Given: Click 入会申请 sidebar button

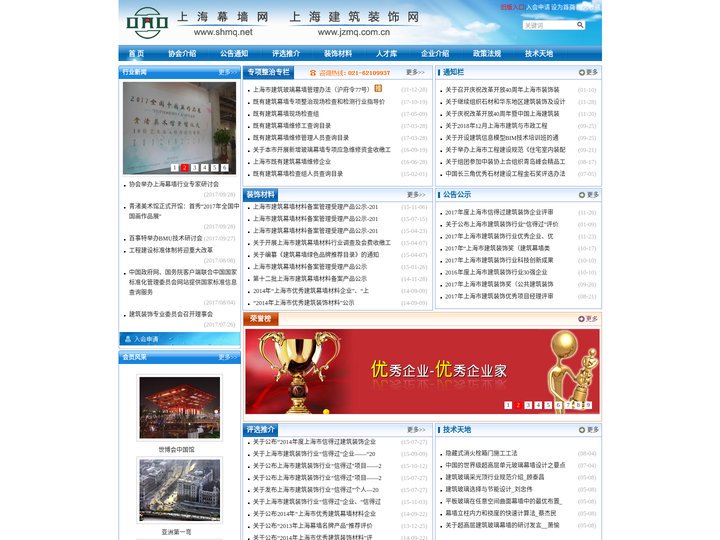Looking at the screenshot, I should pyautogui.click(x=180, y=339).
